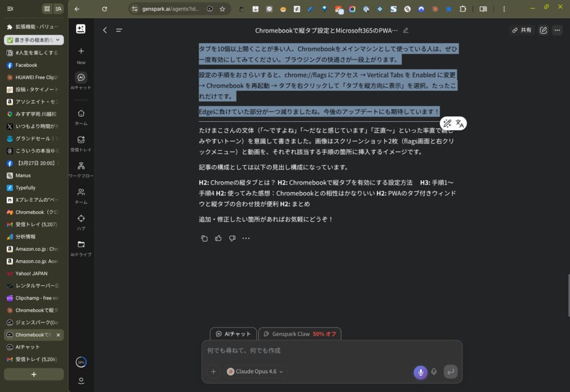Click the copy response icon
The width and height of the screenshot is (570, 392).
204,239
